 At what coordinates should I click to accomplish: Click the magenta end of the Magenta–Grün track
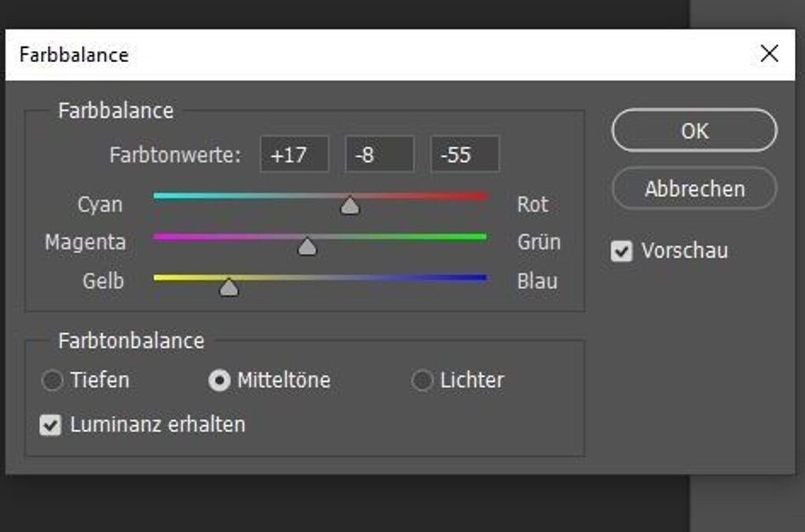click(x=160, y=236)
